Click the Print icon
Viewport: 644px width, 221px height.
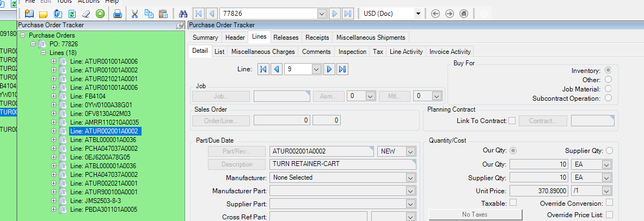pos(118,14)
